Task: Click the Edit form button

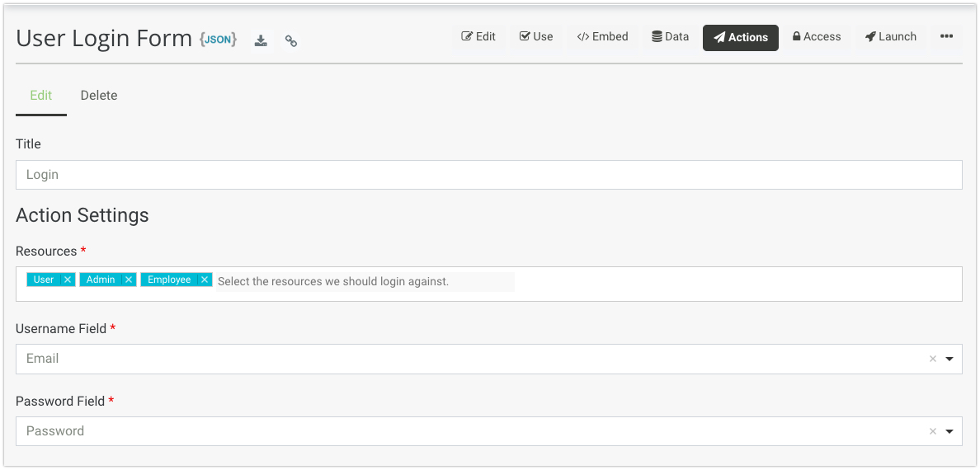Action: pos(478,37)
